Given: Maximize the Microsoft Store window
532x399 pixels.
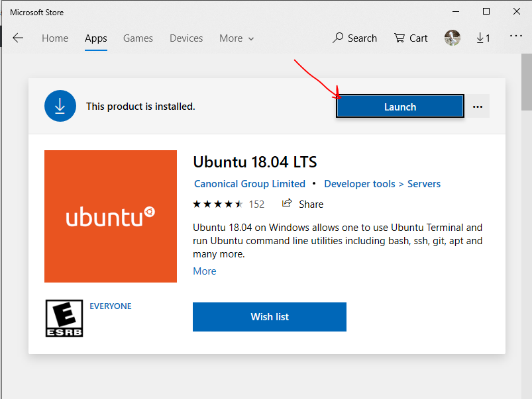Looking at the screenshot, I should (x=486, y=11).
